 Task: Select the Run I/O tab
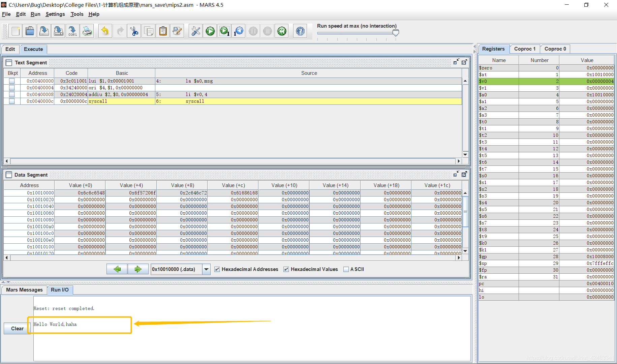point(60,290)
